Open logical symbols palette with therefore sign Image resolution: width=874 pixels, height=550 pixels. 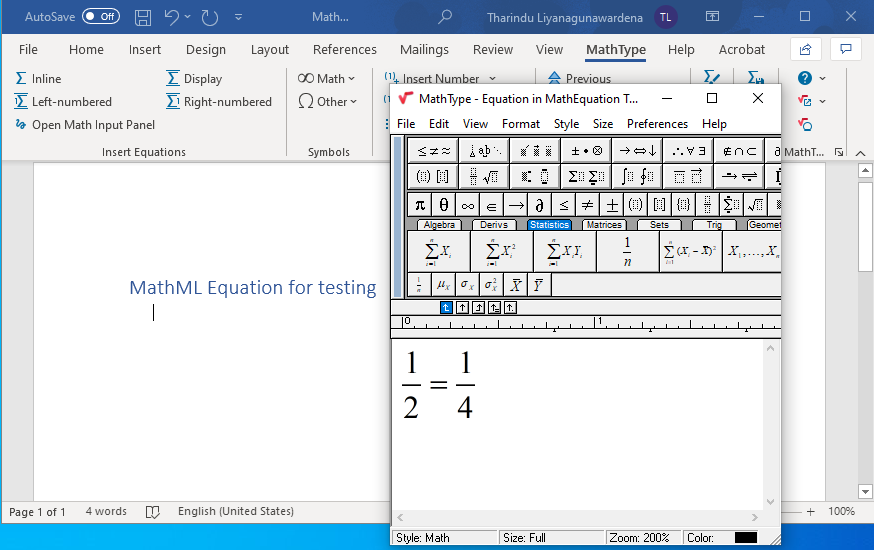pyautogui.click(x=688, y=150)
